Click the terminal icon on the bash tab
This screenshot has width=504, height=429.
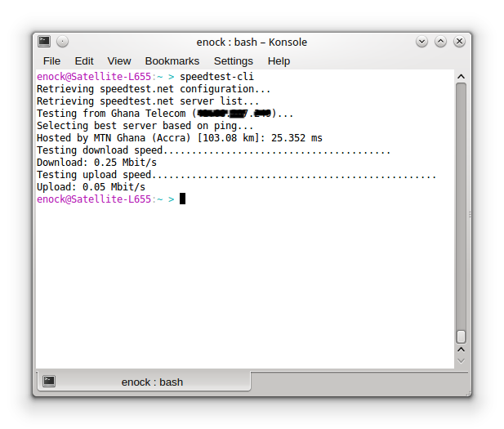click(x=50, y=381)
